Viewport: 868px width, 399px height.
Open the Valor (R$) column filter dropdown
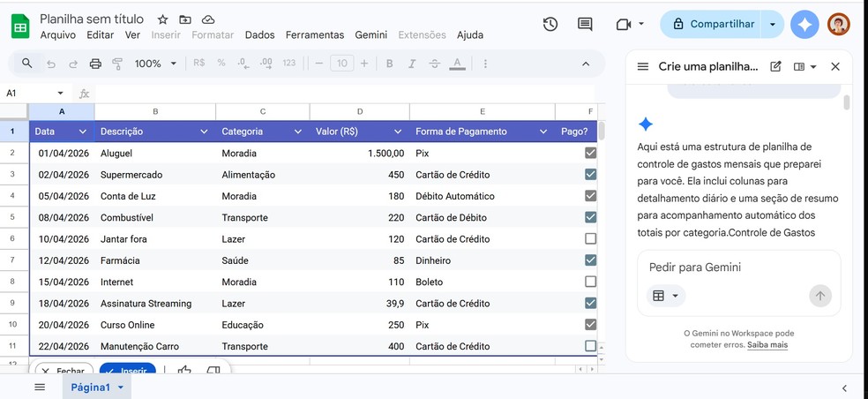click(398, 132)
